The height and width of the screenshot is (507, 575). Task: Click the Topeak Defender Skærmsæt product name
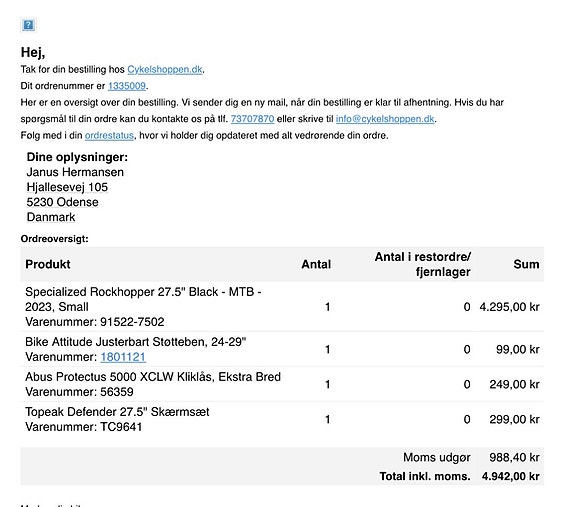pos(117,412)
